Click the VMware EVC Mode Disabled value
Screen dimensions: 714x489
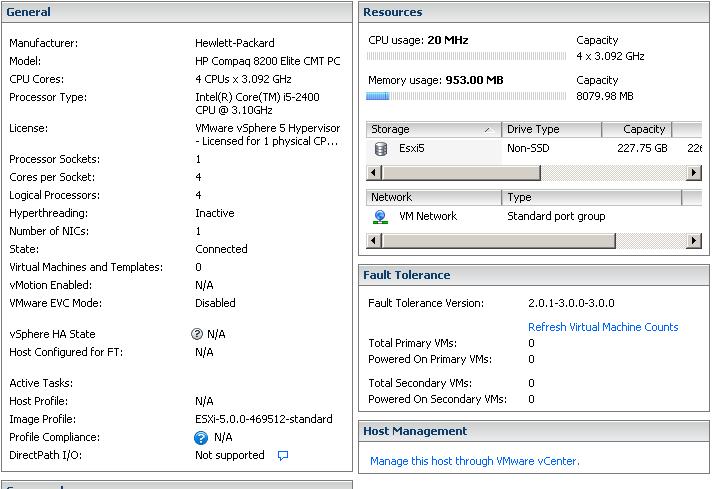[x=215, y=303]
